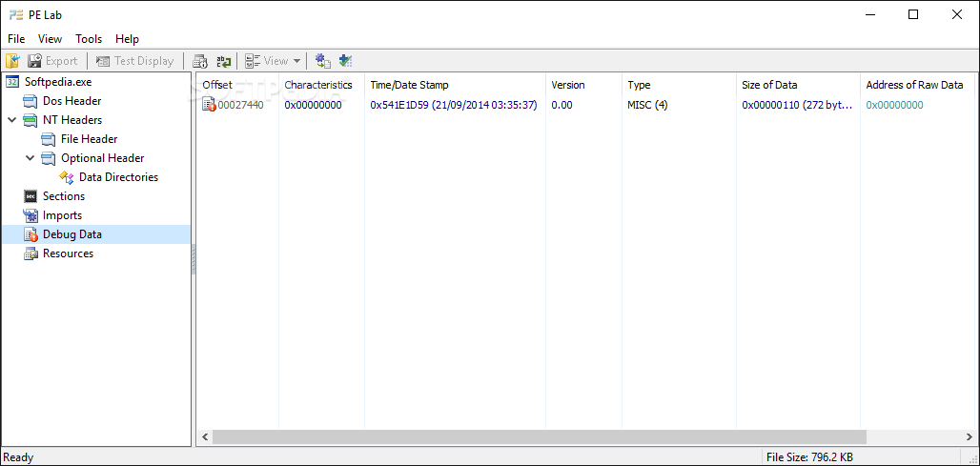Image resolution: width=980 pixels, height=466 pixels.
Task: Click Characteristics value 0x00000000
Action: [313, 105]
